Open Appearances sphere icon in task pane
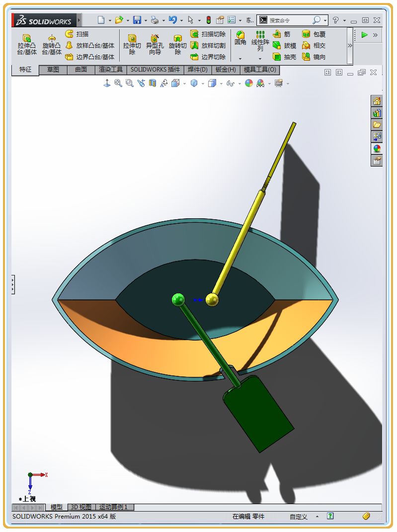Screen dimensions: 397x532 tap(377, 149)
